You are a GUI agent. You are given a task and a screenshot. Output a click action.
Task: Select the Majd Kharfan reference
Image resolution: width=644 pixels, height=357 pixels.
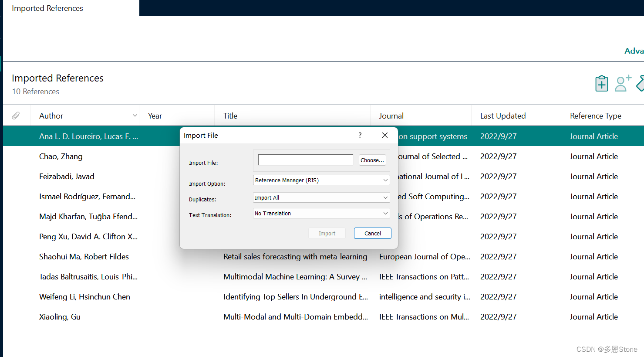click(x=88, y=217)
